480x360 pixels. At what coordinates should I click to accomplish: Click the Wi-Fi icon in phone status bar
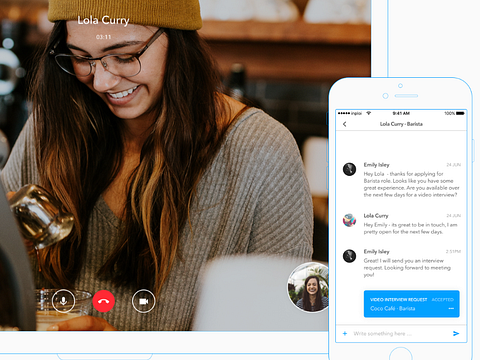pos(369,113)
